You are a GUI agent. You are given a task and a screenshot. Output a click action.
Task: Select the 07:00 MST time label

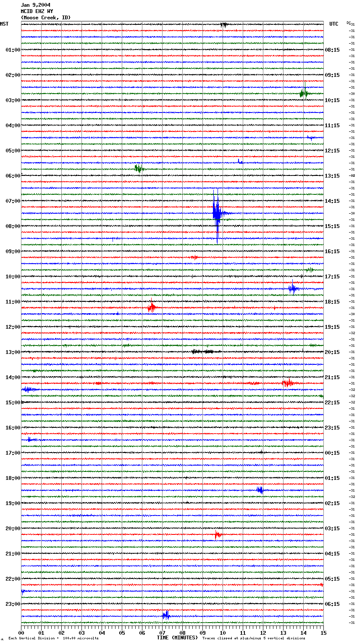tap(13, 201)
